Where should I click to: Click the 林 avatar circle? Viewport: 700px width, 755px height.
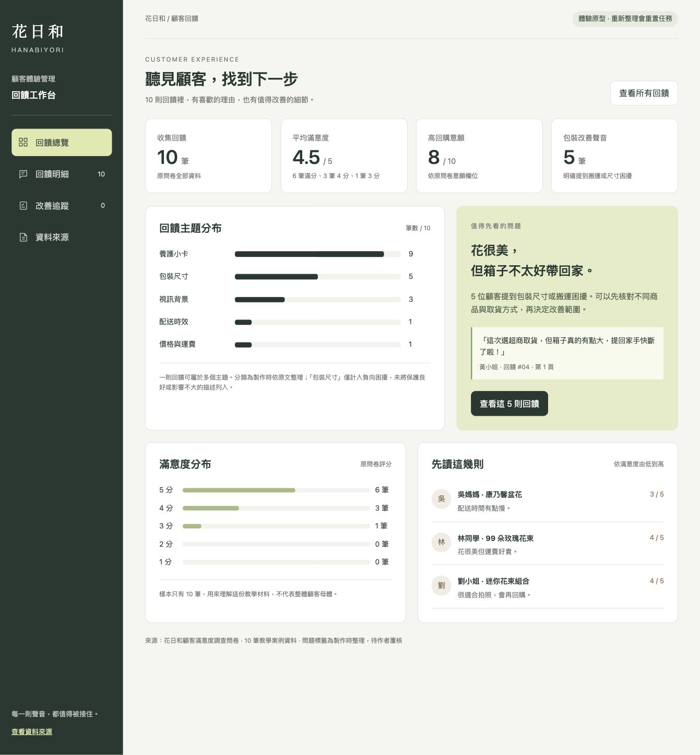441,542
